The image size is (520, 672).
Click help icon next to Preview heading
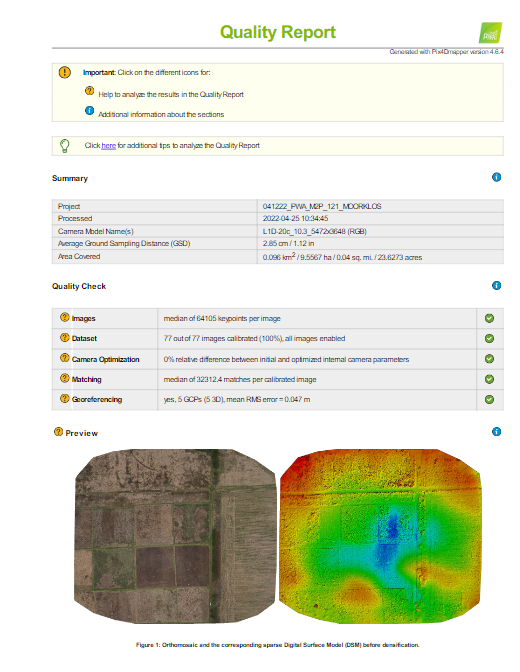(x=58, y=432)
